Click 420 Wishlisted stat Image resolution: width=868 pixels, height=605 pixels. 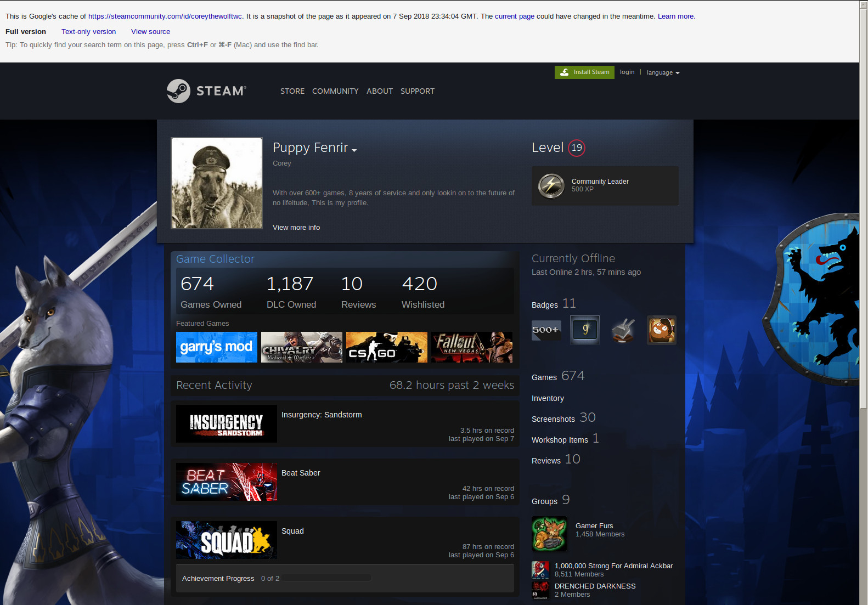(x=423, y=292)
